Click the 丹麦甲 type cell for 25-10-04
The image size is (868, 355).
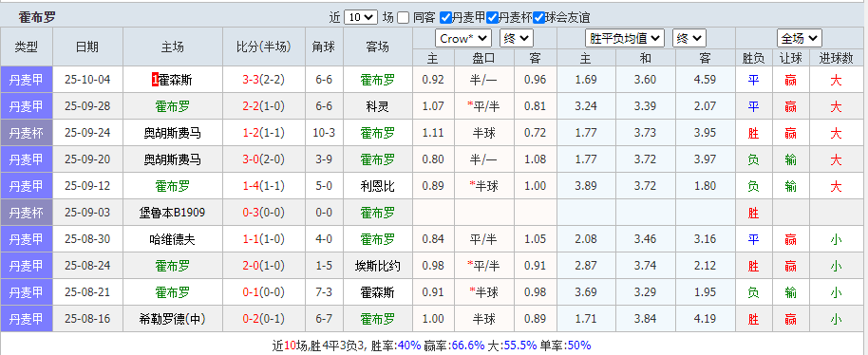(27, 80)
